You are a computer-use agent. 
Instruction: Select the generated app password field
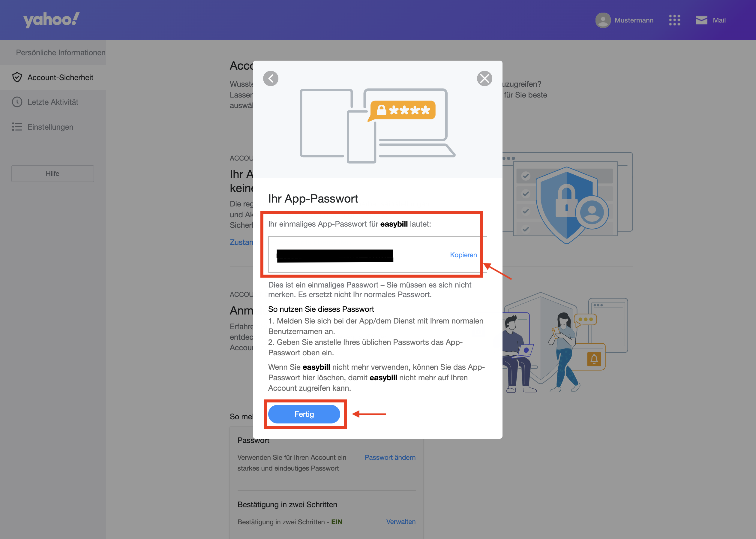point(377,254)
